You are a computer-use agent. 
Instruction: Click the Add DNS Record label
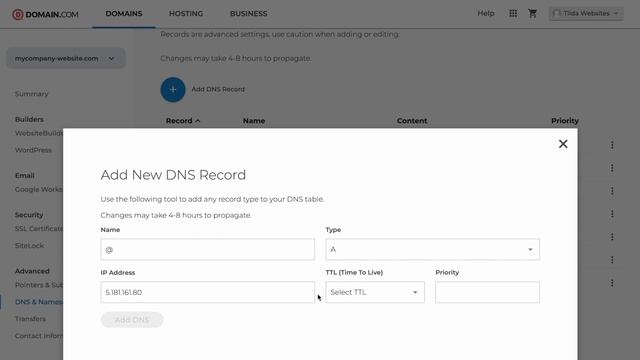click(x=218, y=89)
